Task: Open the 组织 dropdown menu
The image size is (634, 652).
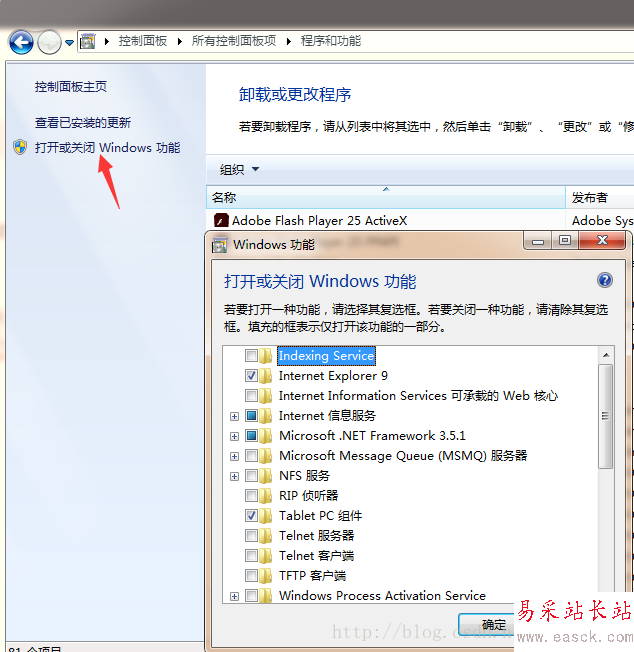Action: (x=239, y=169)
